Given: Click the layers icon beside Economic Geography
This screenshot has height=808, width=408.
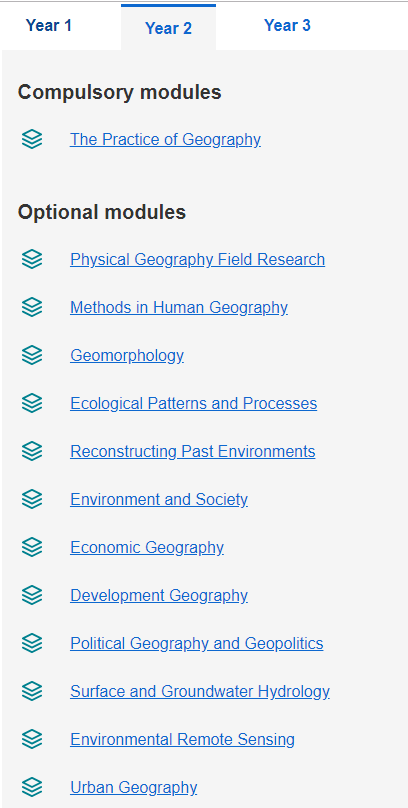Looking at the screenshot, I should pos(32,547).
